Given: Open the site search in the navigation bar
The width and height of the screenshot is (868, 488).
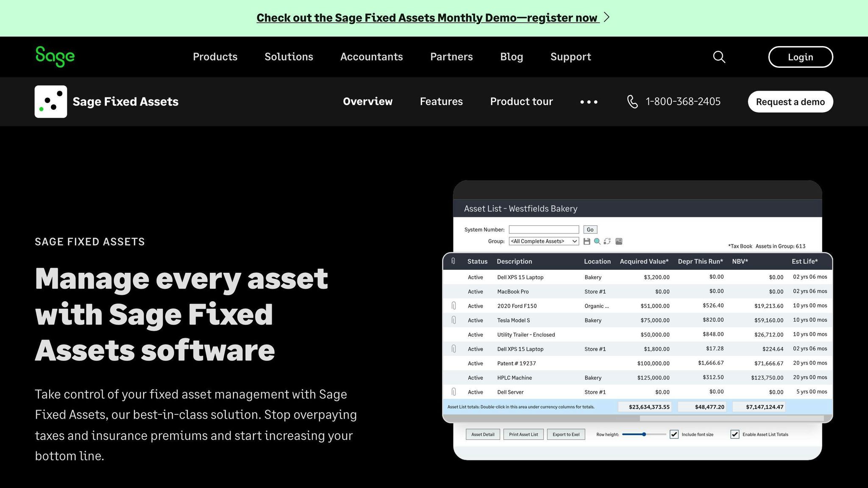Looking at the screenshot, I should tap(719, 57).
